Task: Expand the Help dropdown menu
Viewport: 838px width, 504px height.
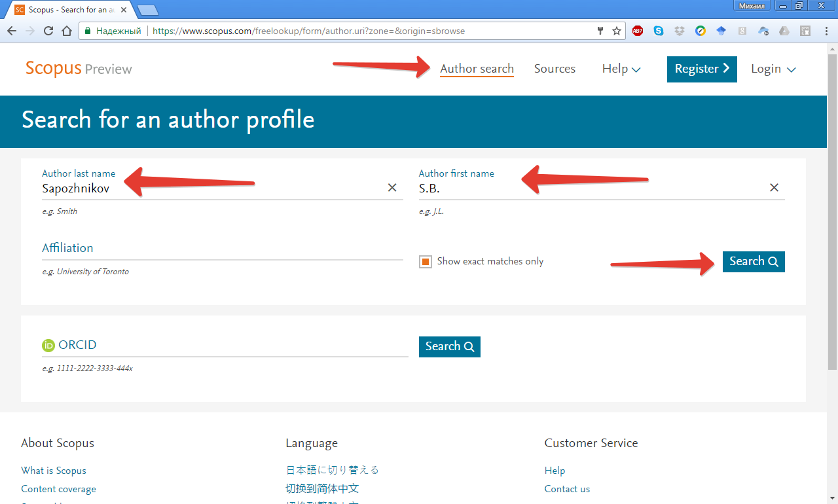Action: point(621,69)
